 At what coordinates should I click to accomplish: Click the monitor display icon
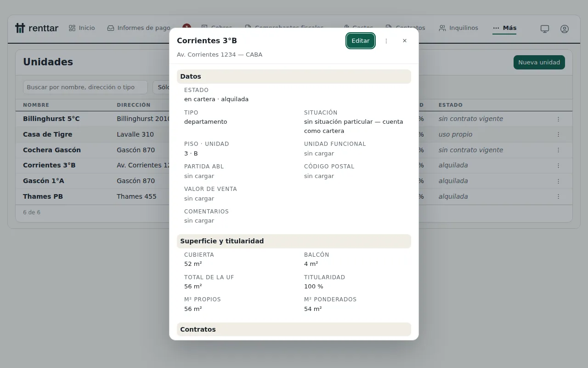[x=545, y=29]
